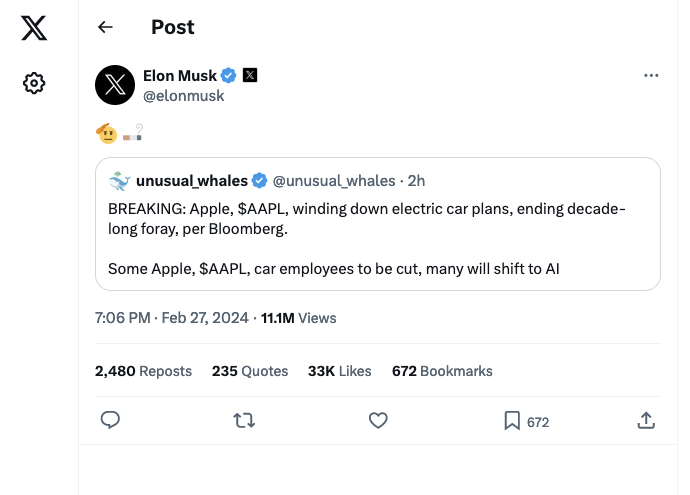Screen dimensions: 690x495
Task: Click the 7:06 PM Feb 27, 2024 timestamp
Action: (172, 318)
